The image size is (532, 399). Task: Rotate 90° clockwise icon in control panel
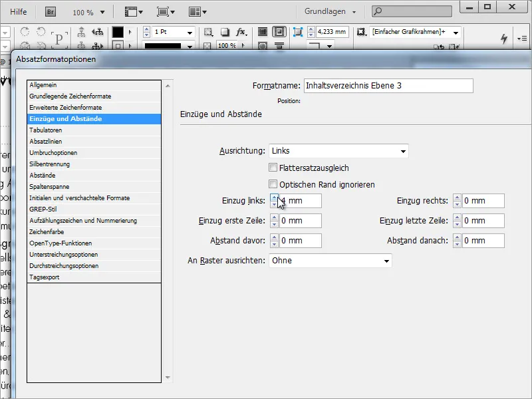(x=25, y=31)
